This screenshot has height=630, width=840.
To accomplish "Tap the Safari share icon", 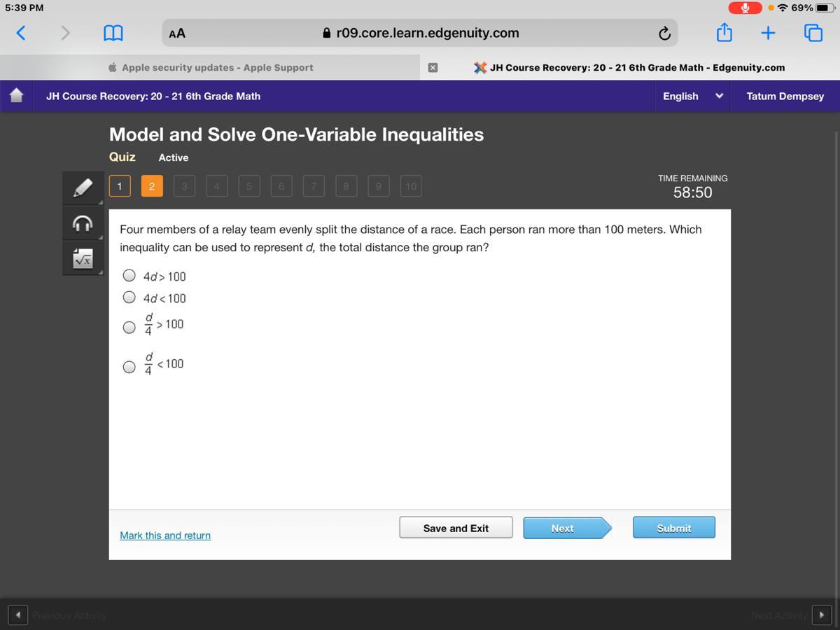I will pos(724,33).
